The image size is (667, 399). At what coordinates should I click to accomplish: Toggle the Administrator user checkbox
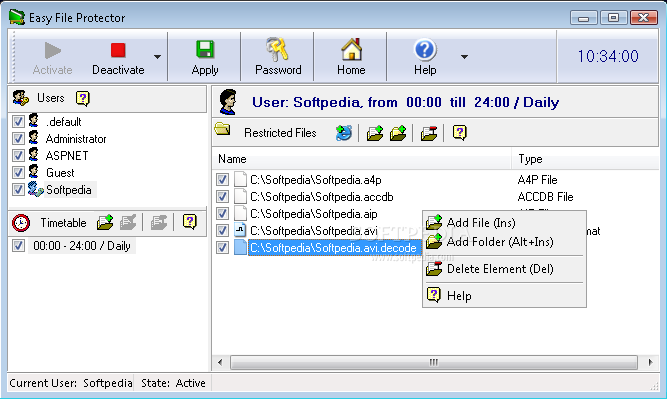[x=18, y=139]
